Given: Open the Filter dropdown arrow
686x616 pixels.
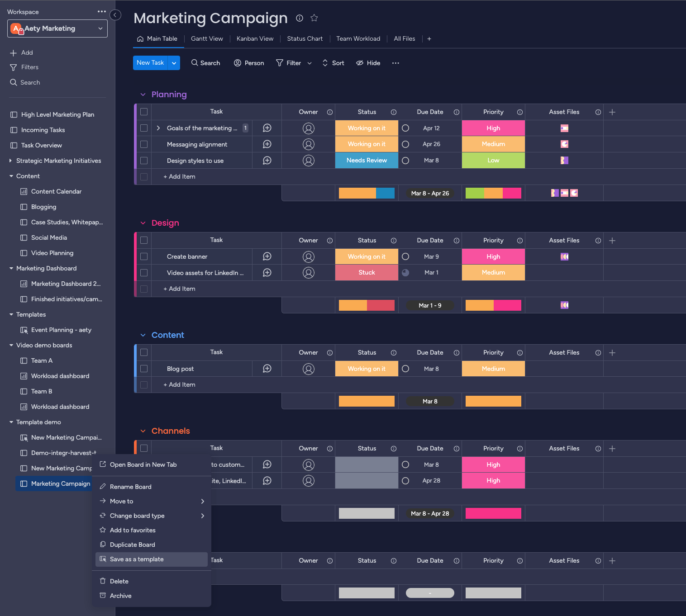Looking at the screenshot, I should (x=310, y=63).
